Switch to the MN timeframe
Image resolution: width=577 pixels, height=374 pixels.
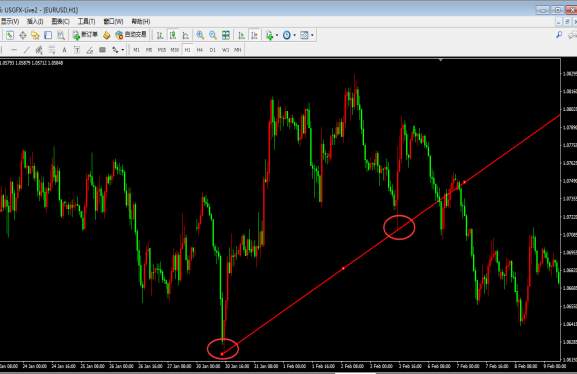[238, 50]
